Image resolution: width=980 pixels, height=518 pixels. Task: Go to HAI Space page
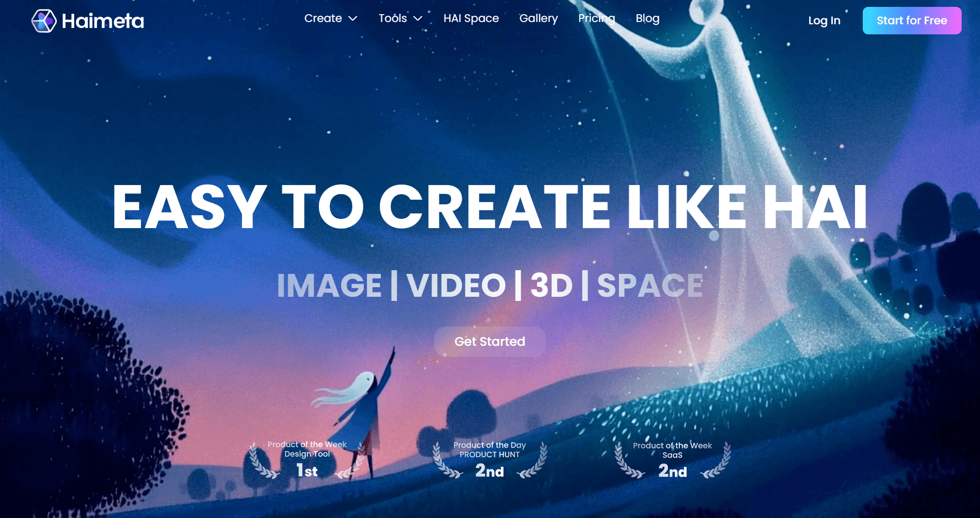coord(471,18)
